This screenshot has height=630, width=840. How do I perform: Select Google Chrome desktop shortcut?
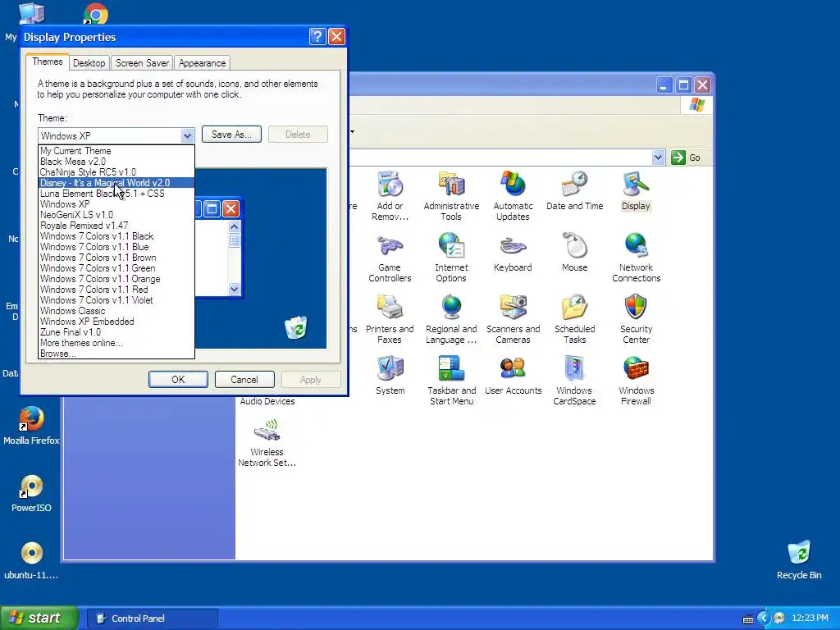[95, 14]
